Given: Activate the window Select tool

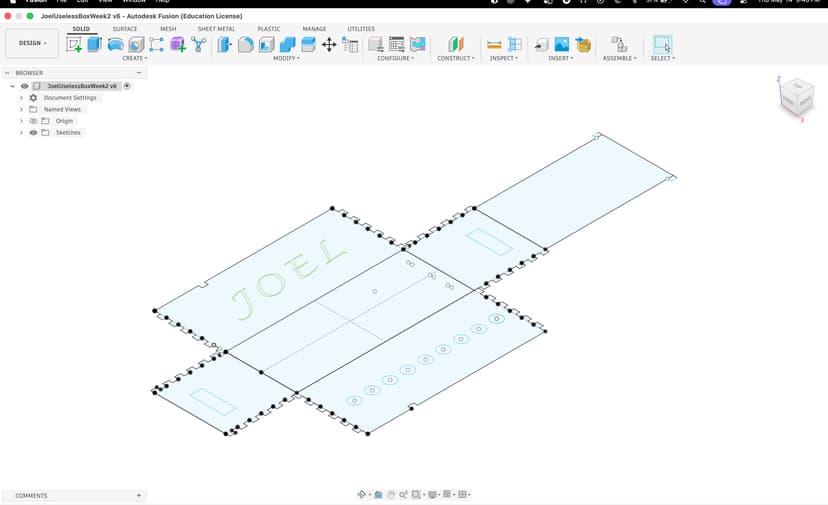Looking at the screenshot, I should (662, 44).
